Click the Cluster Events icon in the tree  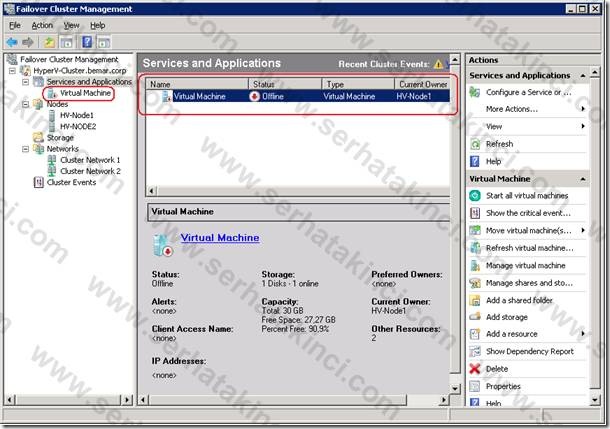[x=39, y=182]
